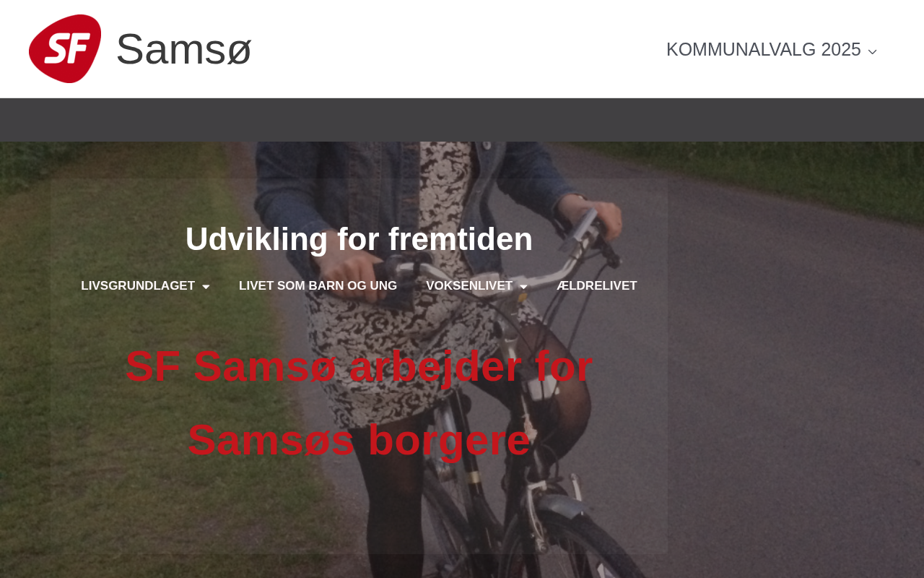924x578 pixels.
Task: Select the VOKSENLIVET menu item
Action: [x=469, y=286]
